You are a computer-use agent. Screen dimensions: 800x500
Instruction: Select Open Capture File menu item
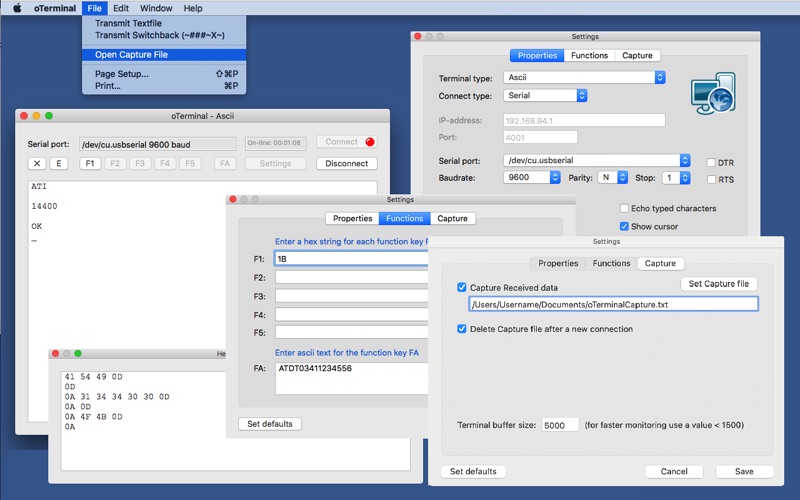pyautogui.click(x=164, y=55)
